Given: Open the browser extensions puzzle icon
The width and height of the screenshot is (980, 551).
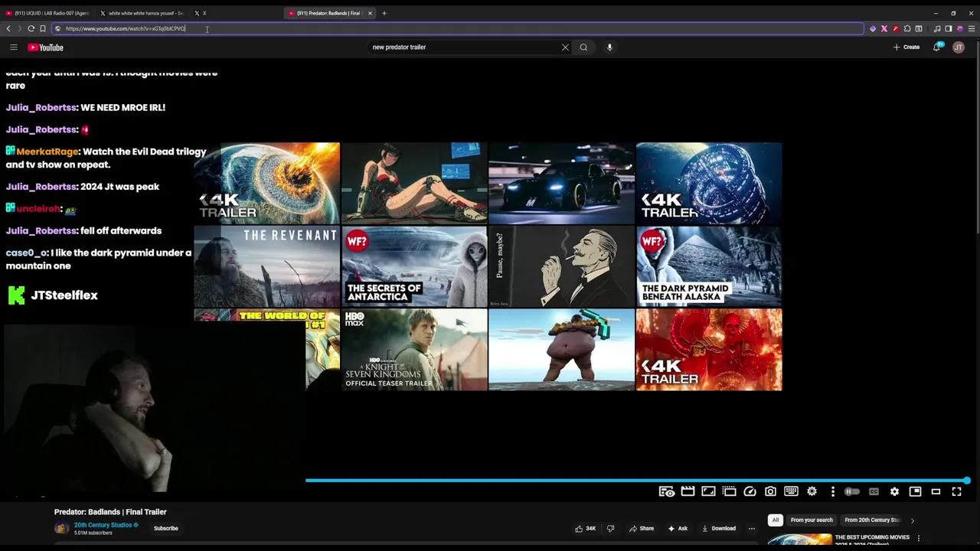Looking at the screenshot, I should [907, 28].
